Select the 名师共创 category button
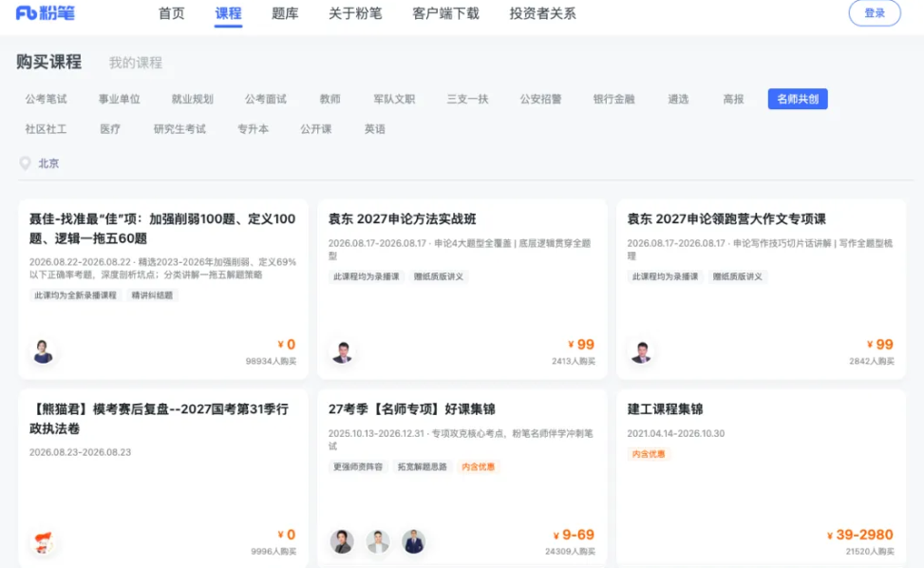This screenshot has width=924, height=568. (x=798, y=99)
